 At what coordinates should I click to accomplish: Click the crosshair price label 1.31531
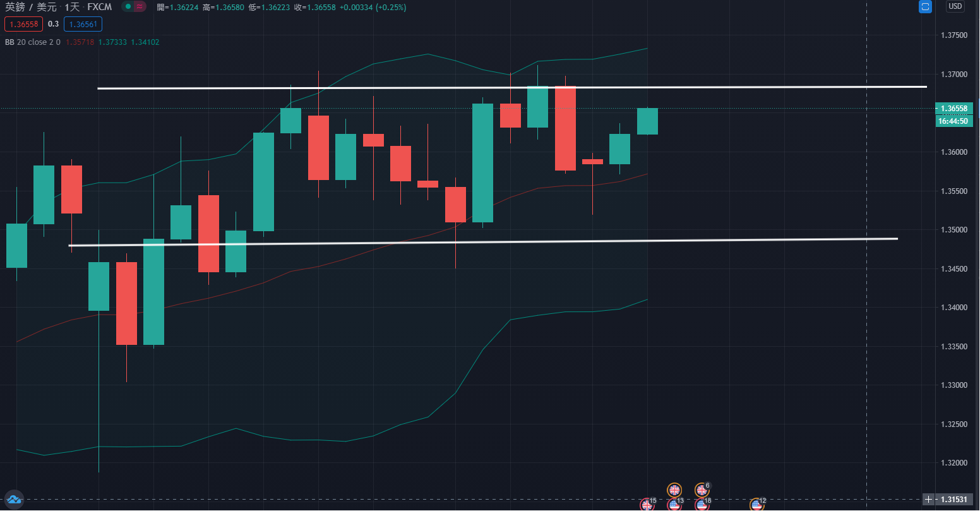click(x=953, y=500)
